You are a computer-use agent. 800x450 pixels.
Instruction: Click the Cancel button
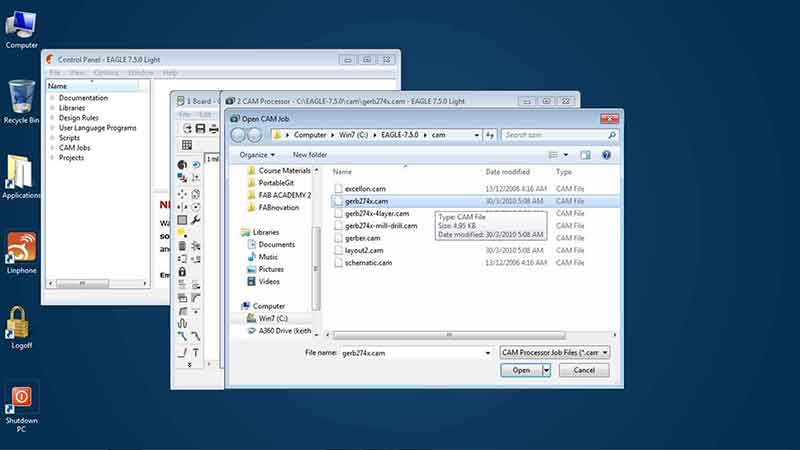[x=584, y=370]
